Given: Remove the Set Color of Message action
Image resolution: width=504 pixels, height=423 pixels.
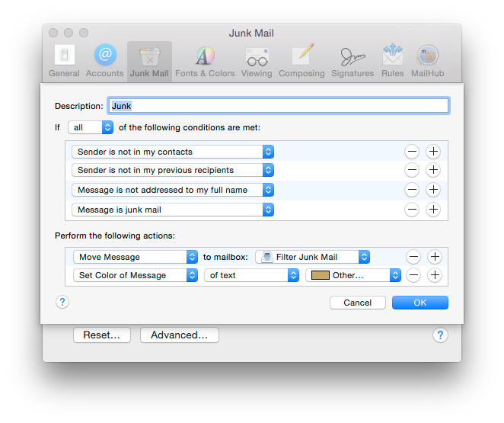Looking at the screenshot, I should coord(413,275).
